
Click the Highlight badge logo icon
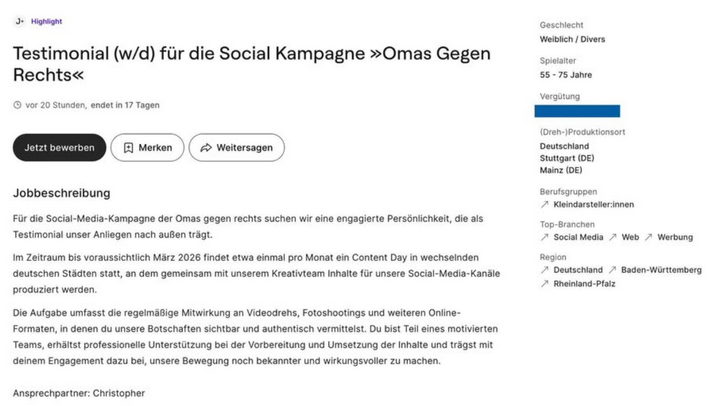click(x=20, y=21)
